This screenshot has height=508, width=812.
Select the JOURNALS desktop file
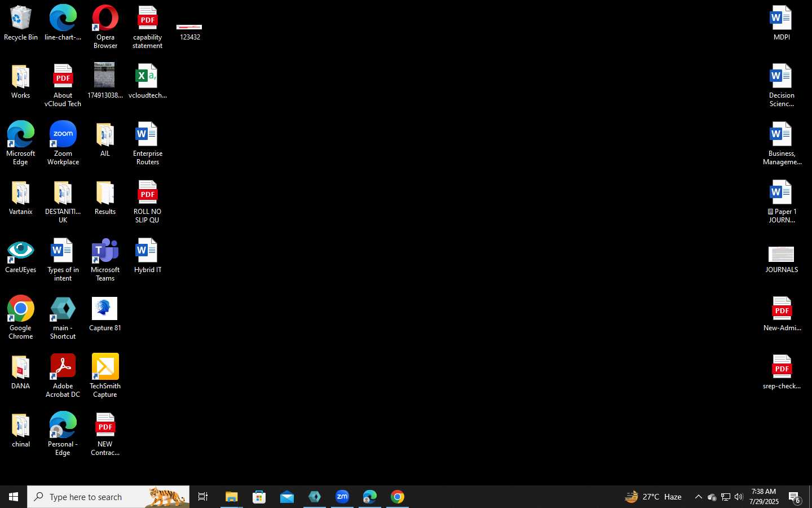click(782, 260)
